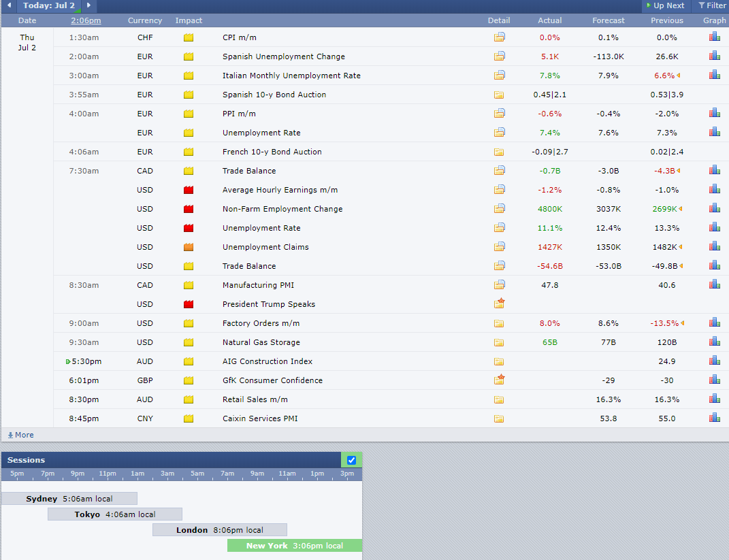Open EUR Unemployment Rate event

click(261, 133)
